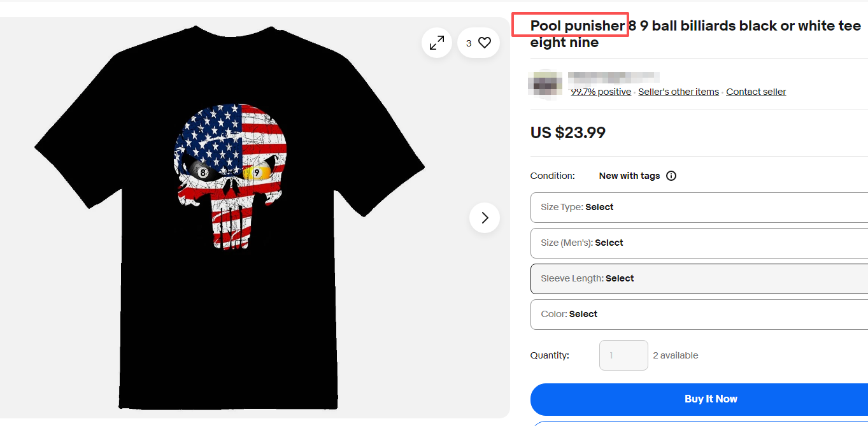Click the New with tags condition text

point(629,176)
